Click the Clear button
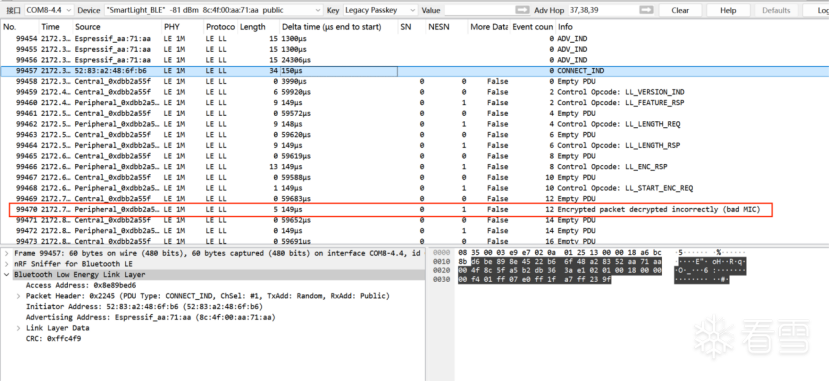830x381 pixels. (x=680, y=10)
